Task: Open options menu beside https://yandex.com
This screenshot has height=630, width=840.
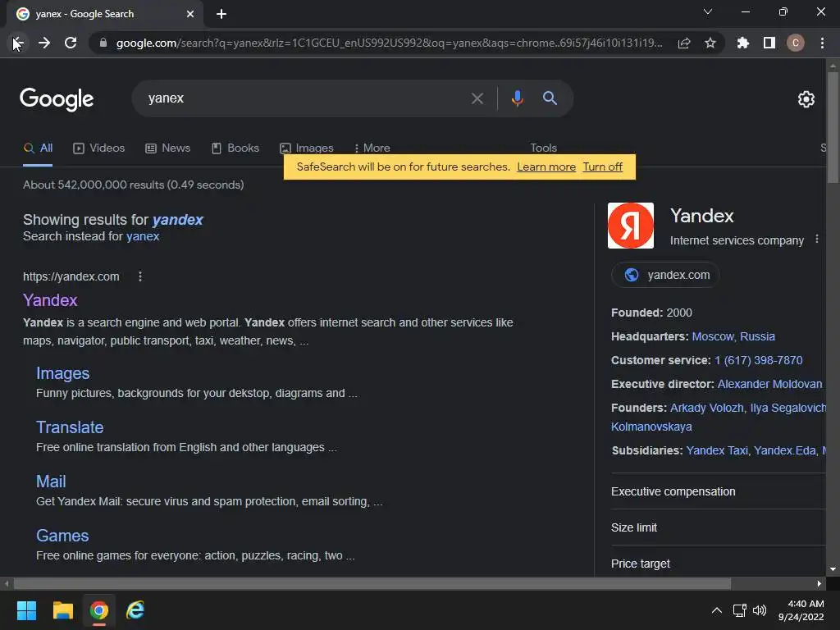Action: click(x=140, y=276)
